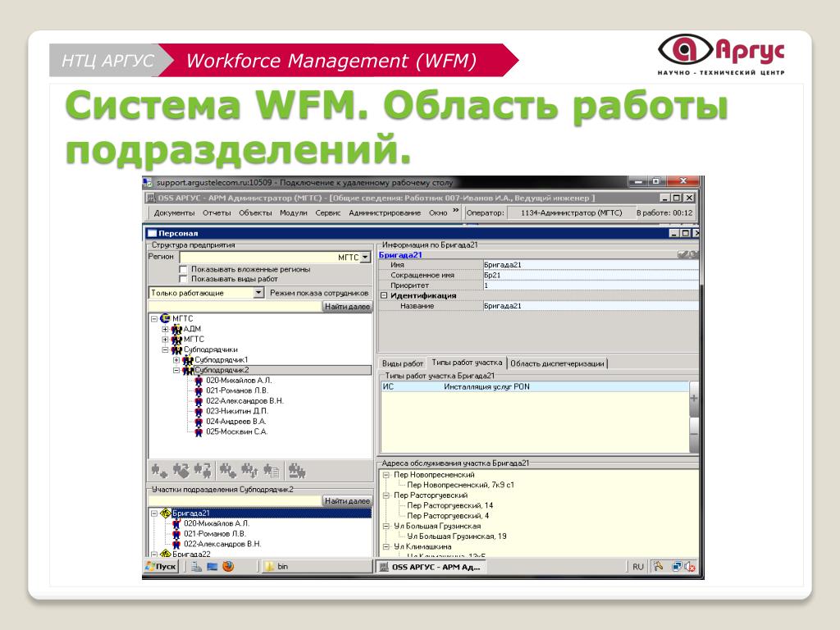This screenshot has width=840, height=630.
Task: Click 'Найти далее' button in участки panel
Action: pos(347,501)
